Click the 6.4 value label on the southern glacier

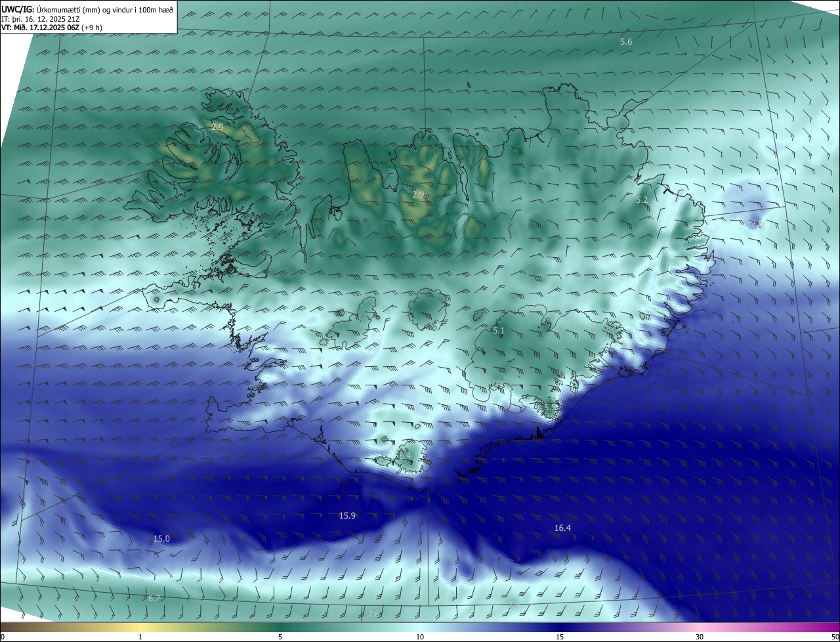click(404, 456)
